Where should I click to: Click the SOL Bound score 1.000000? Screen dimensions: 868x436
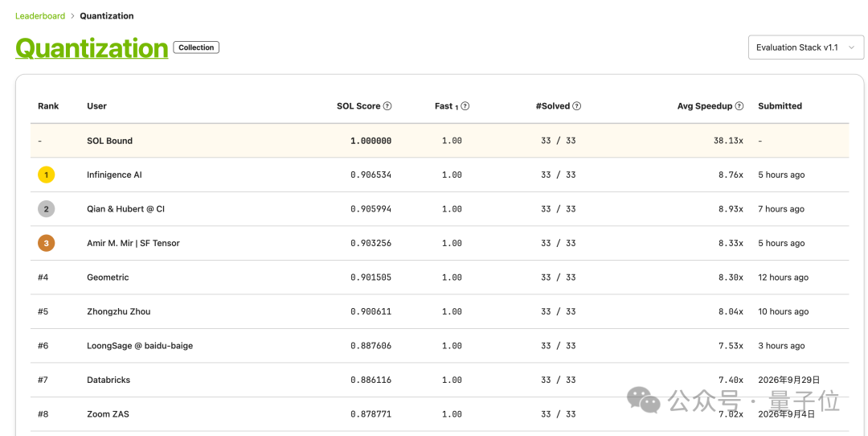371,141
